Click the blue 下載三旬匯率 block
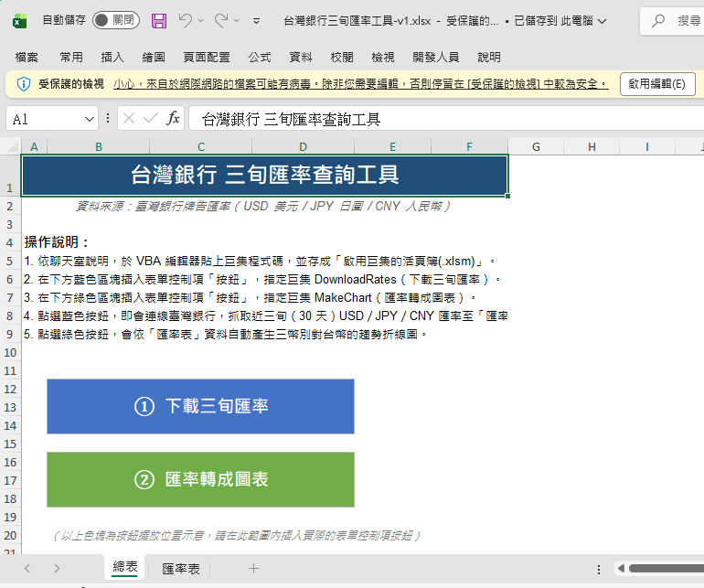This screenshot has width=704, height=588. [x=201, y=407]
